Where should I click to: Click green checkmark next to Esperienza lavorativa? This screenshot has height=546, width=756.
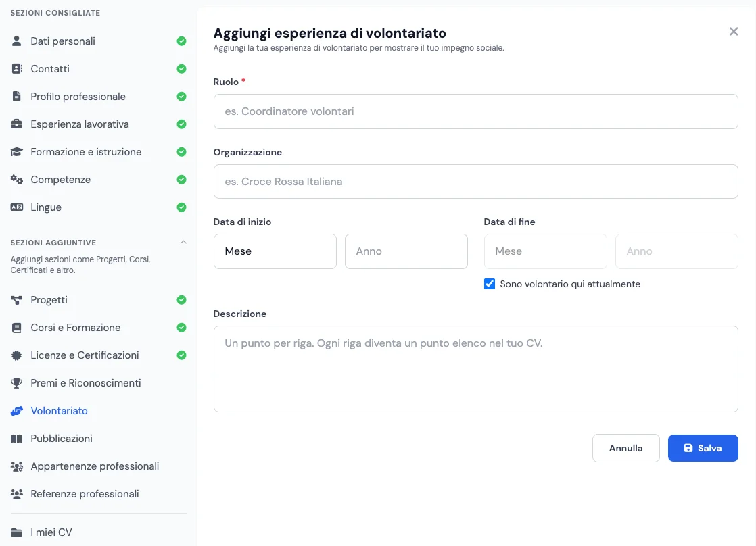[x=181, y=124]
